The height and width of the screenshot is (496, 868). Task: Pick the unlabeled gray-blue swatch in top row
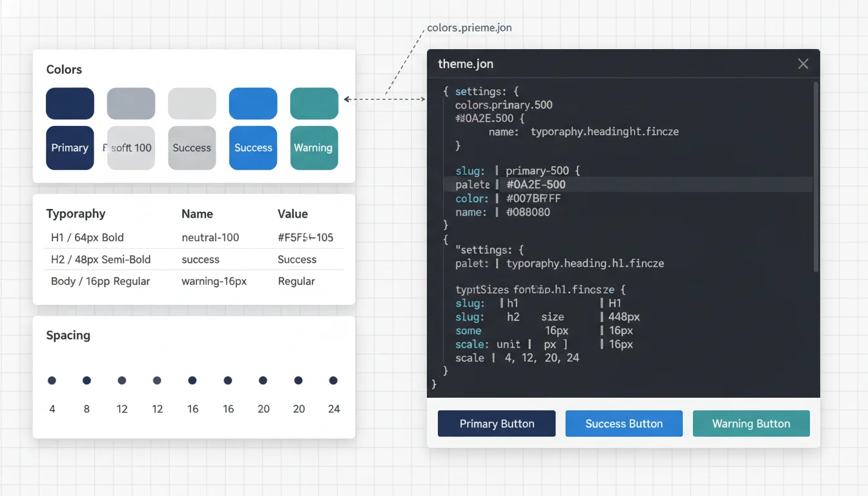(131, 104)
